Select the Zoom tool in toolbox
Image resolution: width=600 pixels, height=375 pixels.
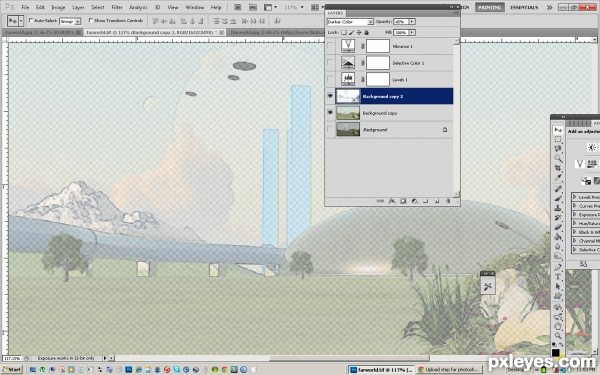[558, 336]
